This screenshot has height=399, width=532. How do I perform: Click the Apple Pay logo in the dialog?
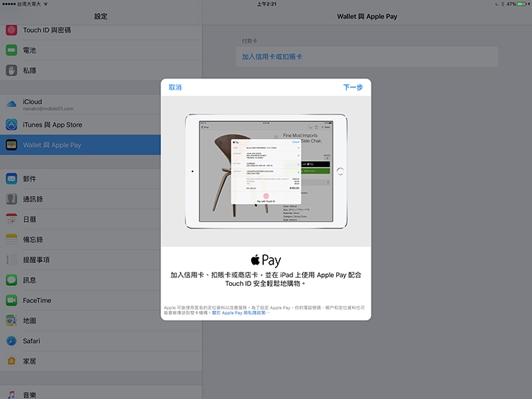pos(266,260)
